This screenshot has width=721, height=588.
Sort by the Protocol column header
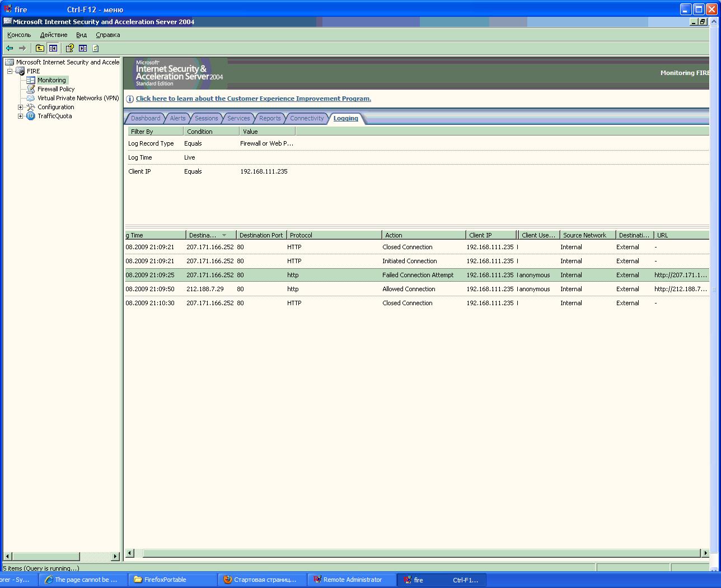334,235
